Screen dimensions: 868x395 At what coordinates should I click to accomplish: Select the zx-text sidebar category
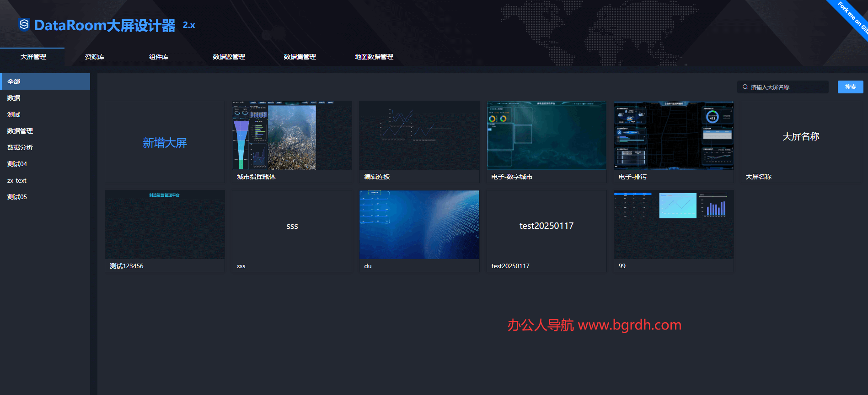coord(17,180)
